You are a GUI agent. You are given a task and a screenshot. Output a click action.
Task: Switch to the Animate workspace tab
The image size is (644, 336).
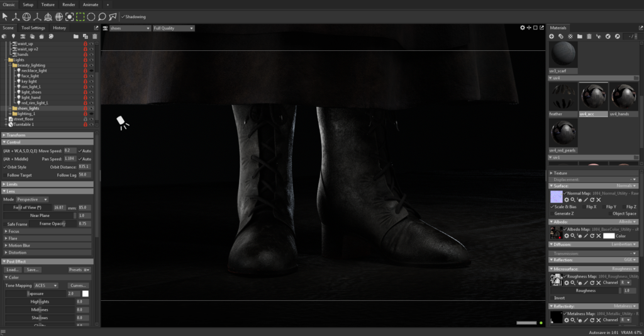coord(91,4)
